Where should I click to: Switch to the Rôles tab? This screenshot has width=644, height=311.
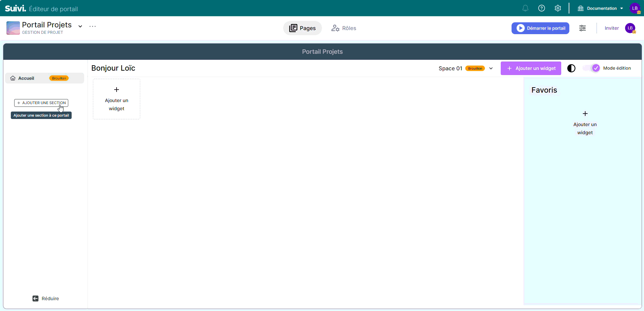[344, 28]
